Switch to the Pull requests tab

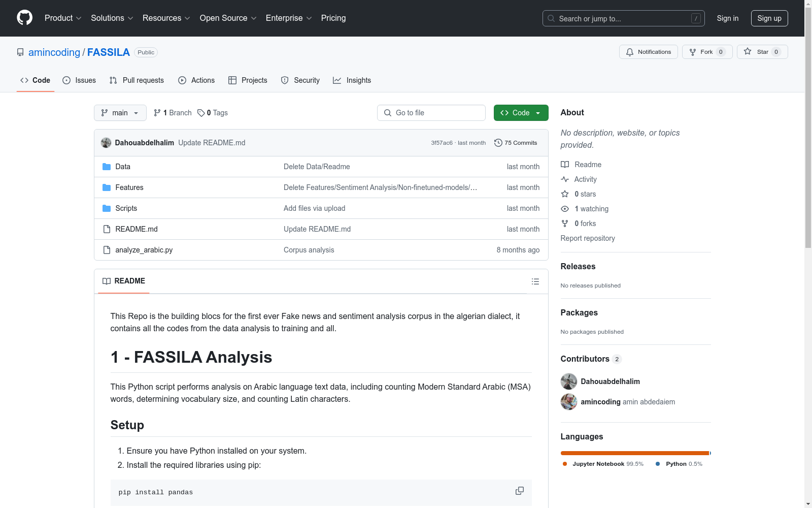[137, 80]
